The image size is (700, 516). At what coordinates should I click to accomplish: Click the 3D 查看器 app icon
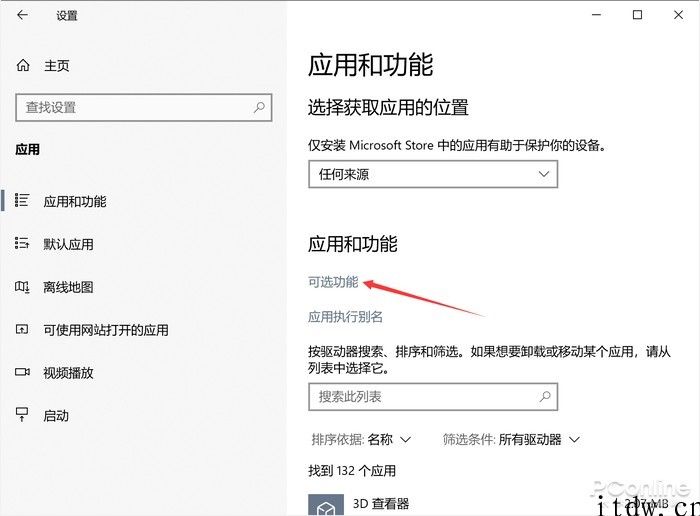[x=326, y=505]
